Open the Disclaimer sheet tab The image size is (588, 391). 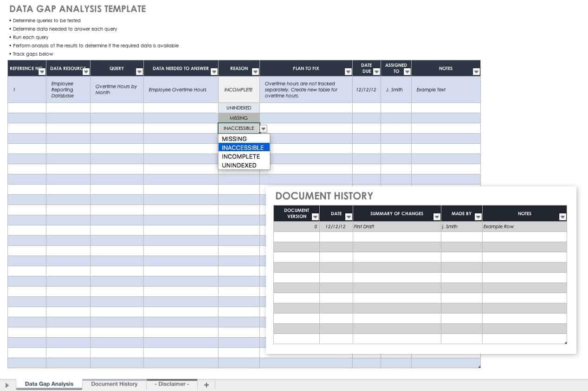(172, 384)
